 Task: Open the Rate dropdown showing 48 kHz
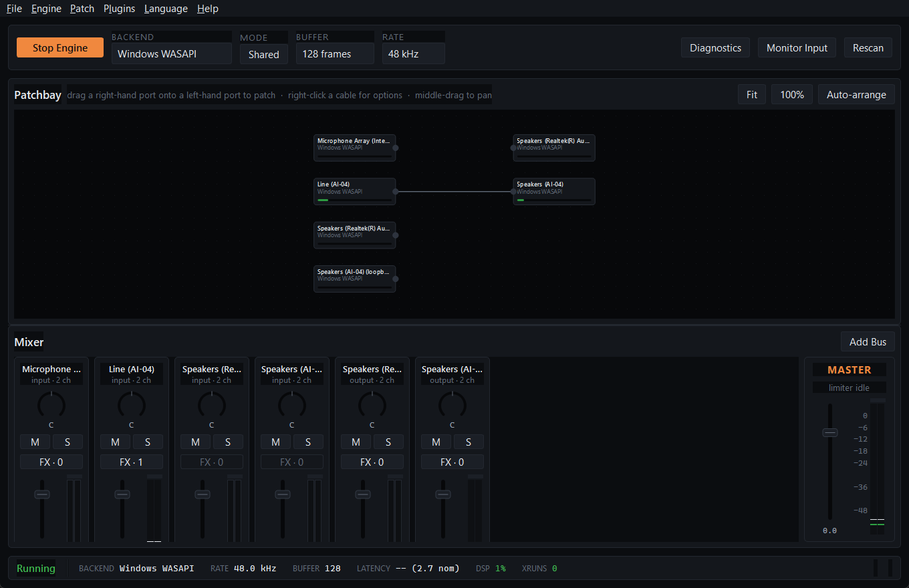pos(414,54)
